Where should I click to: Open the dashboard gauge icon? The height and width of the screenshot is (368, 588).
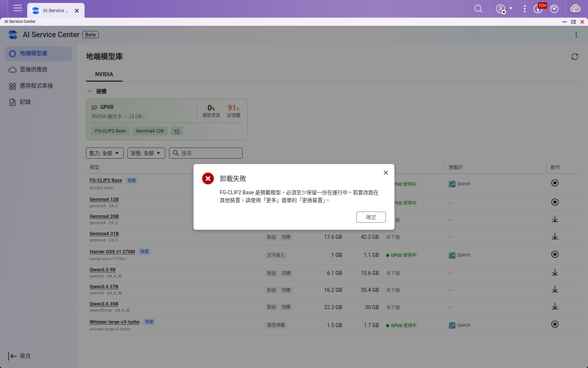[554, 9]
